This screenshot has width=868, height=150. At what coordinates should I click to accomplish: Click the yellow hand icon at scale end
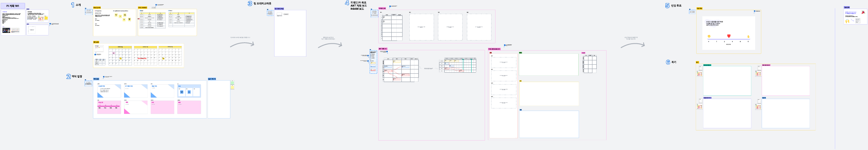click(x=748, y=37)
